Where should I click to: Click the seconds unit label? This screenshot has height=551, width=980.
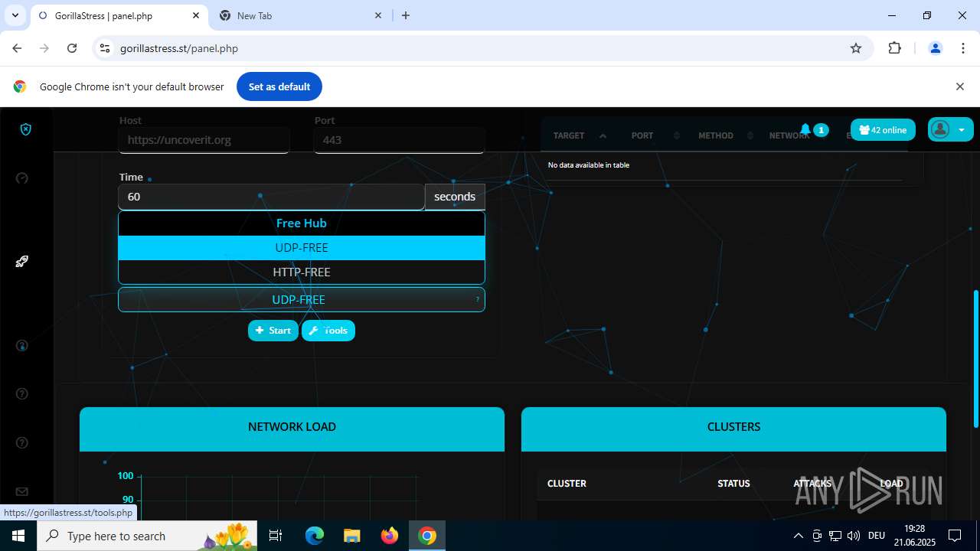(455, 197)
